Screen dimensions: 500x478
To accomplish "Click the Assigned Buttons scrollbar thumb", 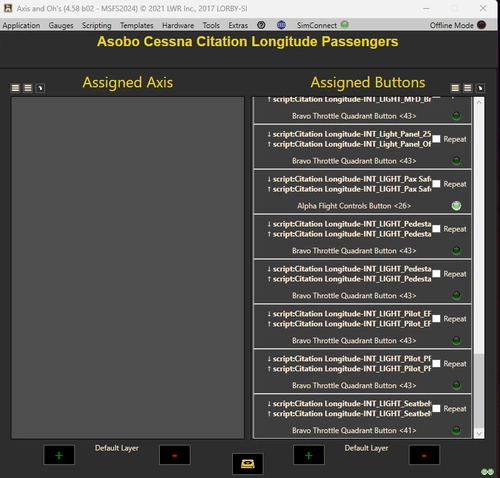I will (x=479, y=391).
